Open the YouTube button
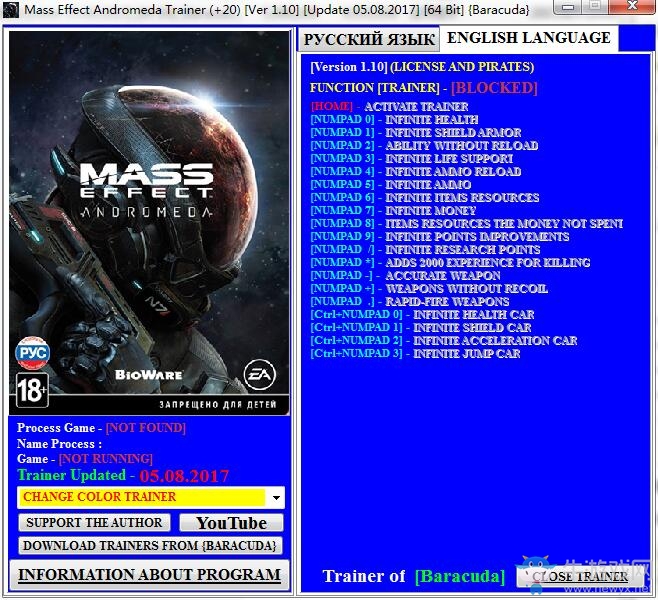The width and height of the screenshot is (658, 600). pos(231,523)
